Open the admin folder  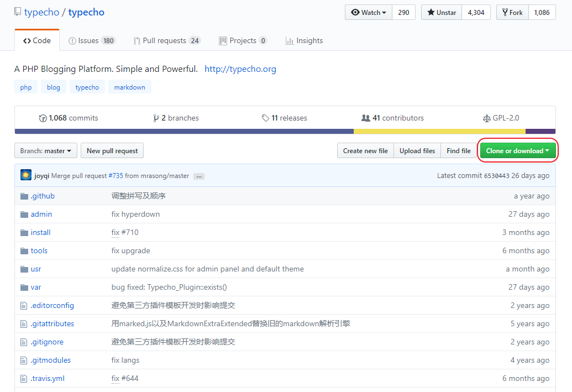(41, 215)
